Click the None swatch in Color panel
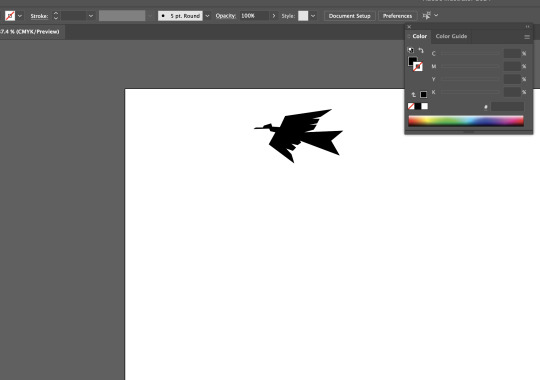540x380 pixels. point(411,106)
